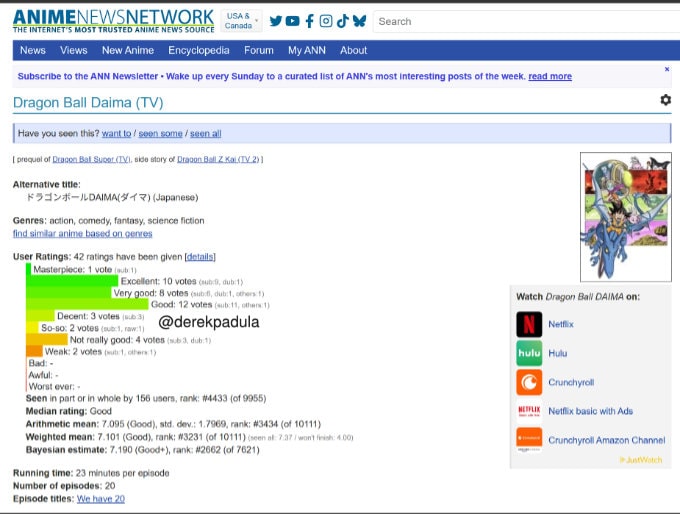Image resolution: width=680 pixels, height=514 pixels.
Task: Click the Crunchyroll logo icon
Action: pyautogui.click(x=529, y=382)
